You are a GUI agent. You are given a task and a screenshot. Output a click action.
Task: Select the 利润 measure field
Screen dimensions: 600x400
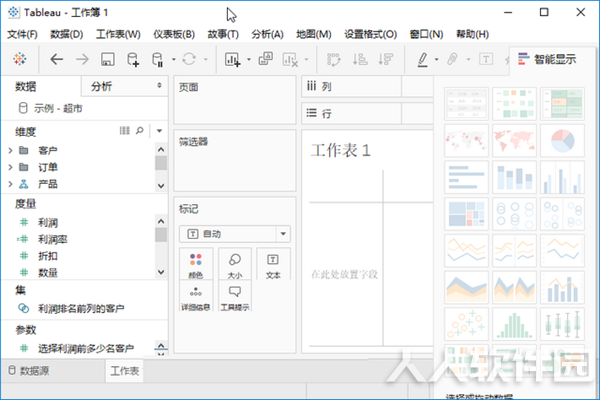(48, 222)
